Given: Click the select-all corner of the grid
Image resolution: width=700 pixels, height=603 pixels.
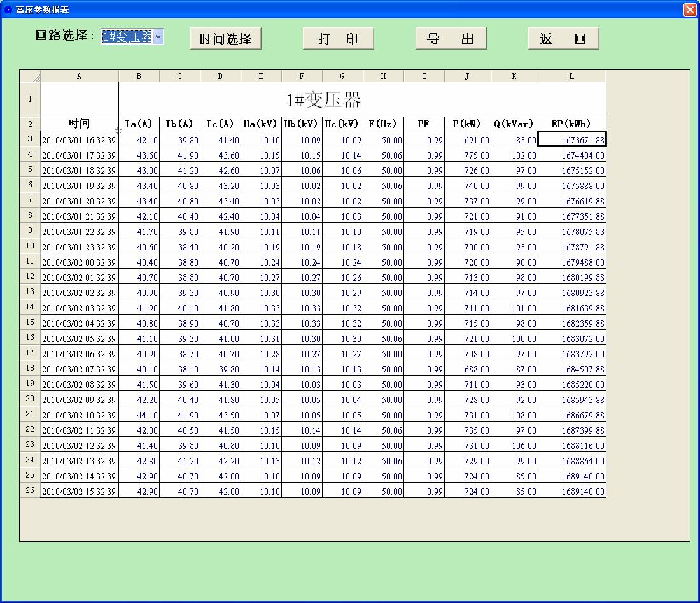Looking at the screenshot, I should (x=30, y=76).
